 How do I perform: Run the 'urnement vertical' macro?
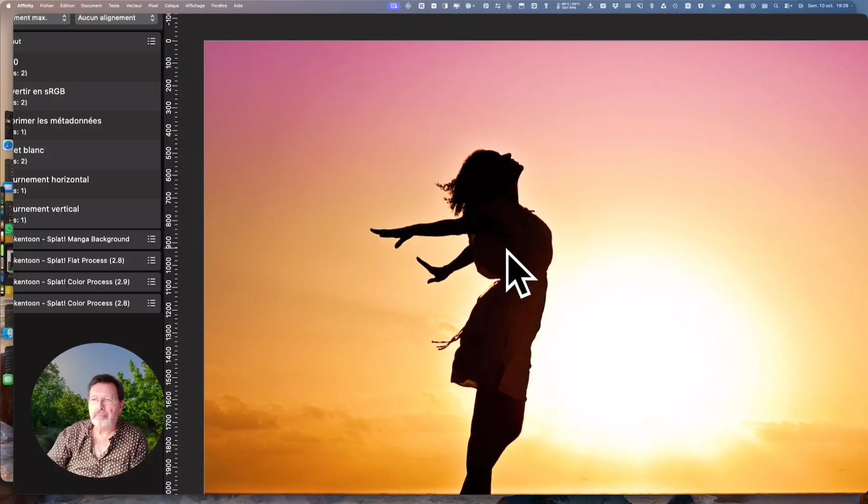coord(86,214)
